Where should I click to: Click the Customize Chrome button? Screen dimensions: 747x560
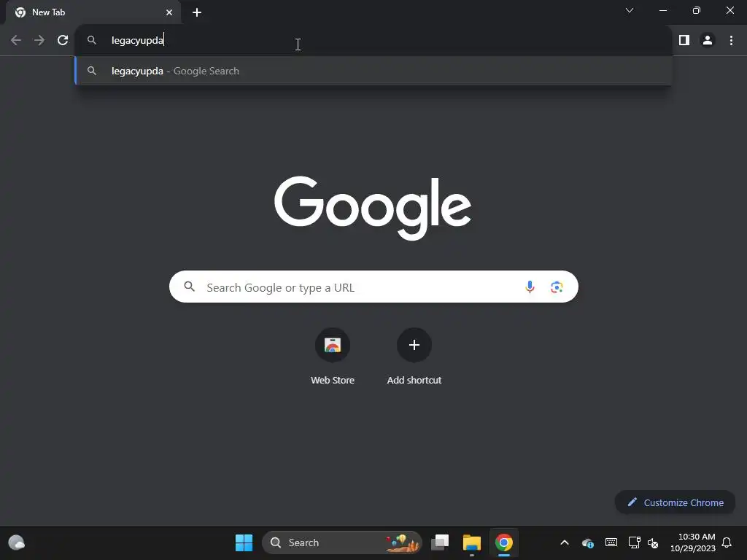click(675, 502)
